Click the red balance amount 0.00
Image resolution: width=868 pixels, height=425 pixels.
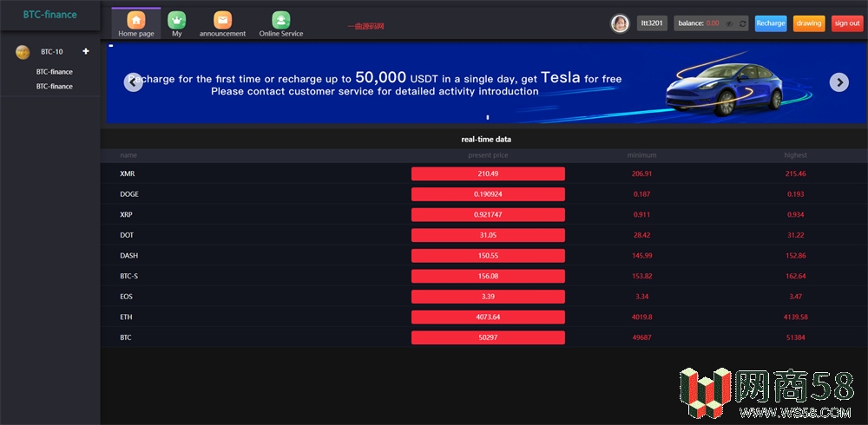713,23
